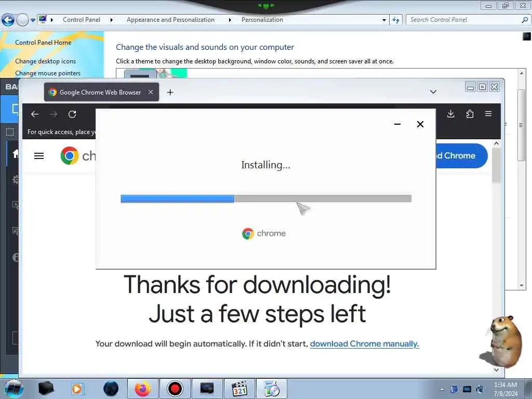Click Personalization breadcrumb
The image size is (532, 399).
pyautogui.click(x=262, y=20)
